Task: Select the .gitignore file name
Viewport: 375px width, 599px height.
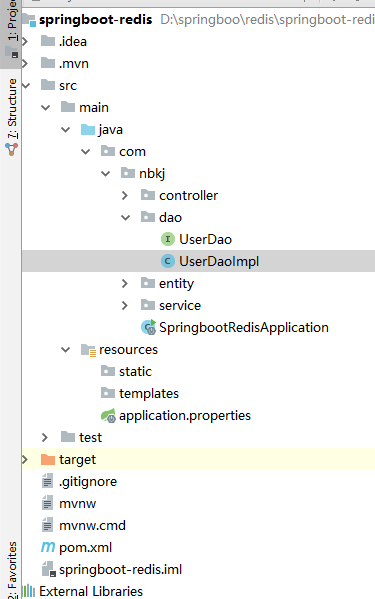Action: coord(88,482)
